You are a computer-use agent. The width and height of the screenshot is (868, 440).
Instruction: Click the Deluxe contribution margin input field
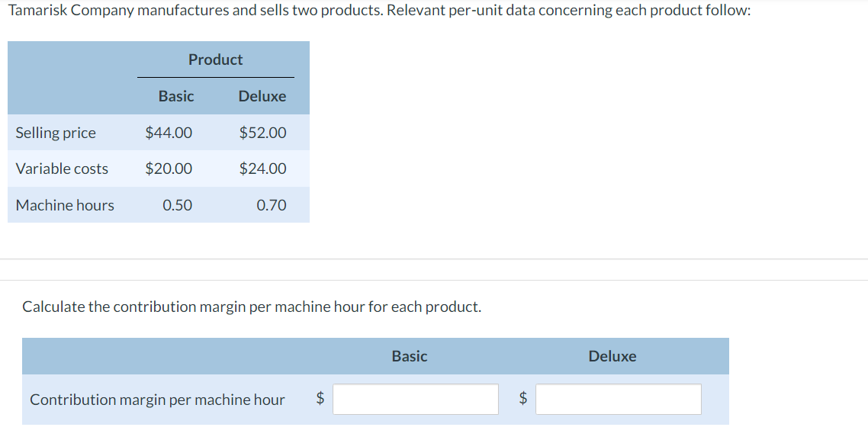(619, 399)
